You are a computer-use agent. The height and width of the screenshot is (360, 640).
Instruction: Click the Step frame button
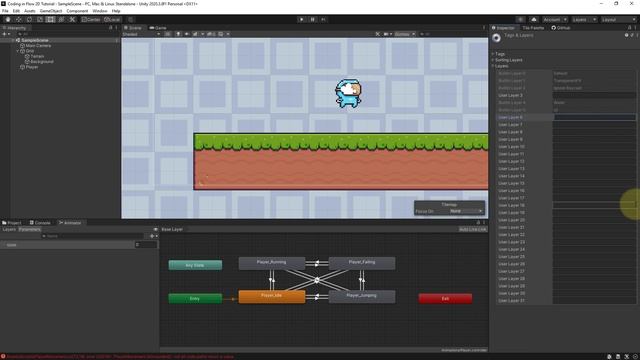point(323,19)
